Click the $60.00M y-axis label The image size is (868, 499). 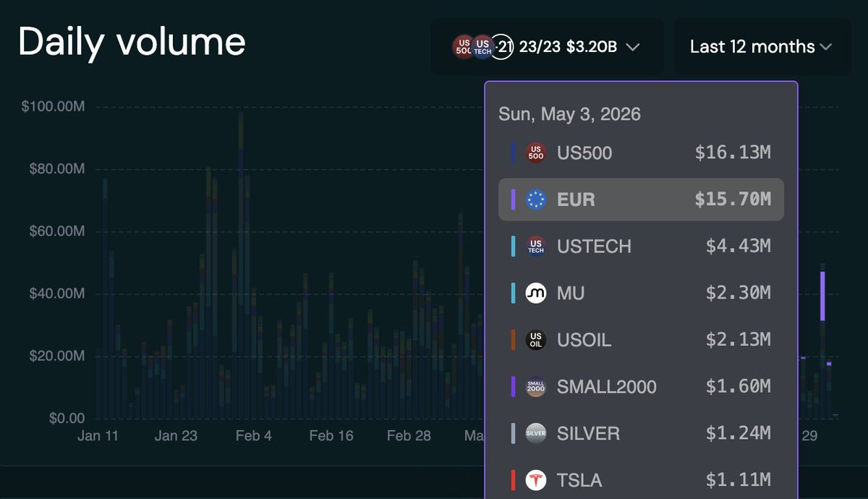[57, 231]
